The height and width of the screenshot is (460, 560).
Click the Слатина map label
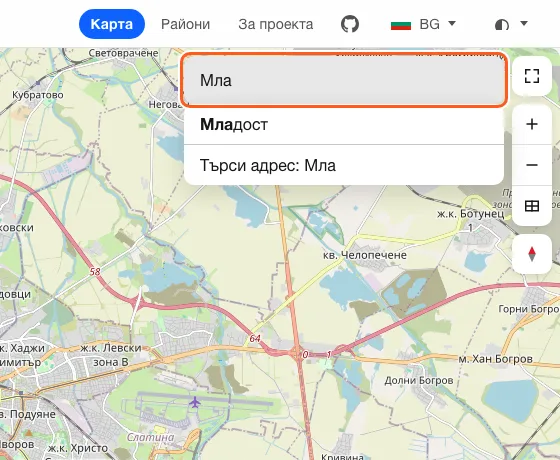click(151, 437)
